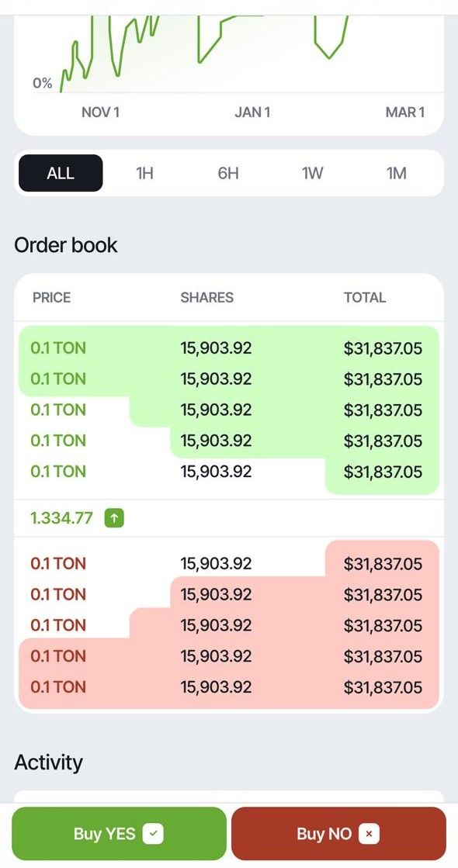Select the ALL time range filter

point(60,173)
